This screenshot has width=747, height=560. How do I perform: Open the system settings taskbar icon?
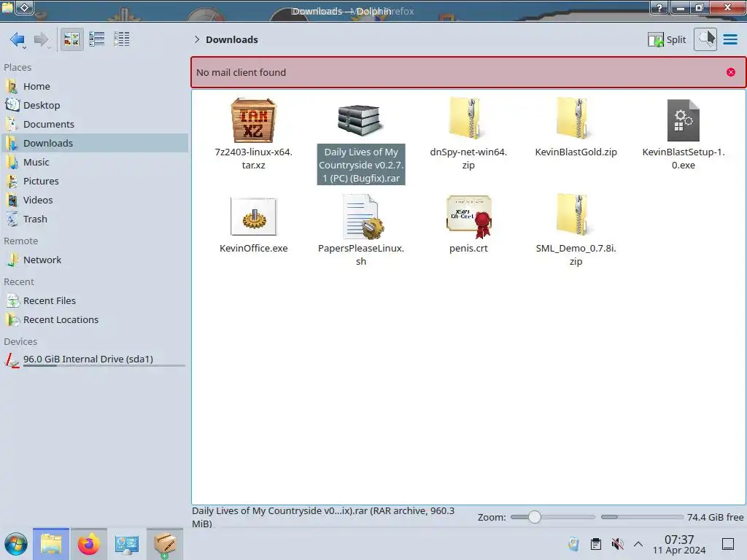pyautogui.click(x=127, y=544)
